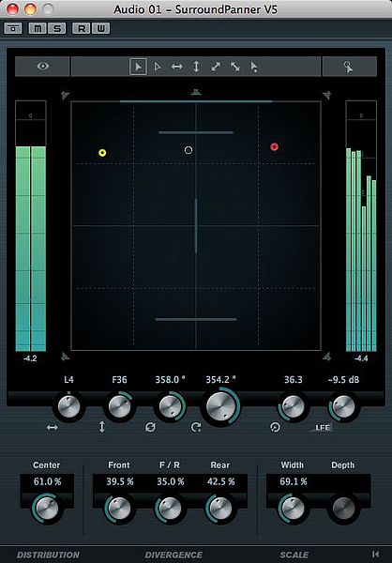This screenshot has height=563, width=392.
Task: Click the left-right pan arrow icon
Action: 53,428
